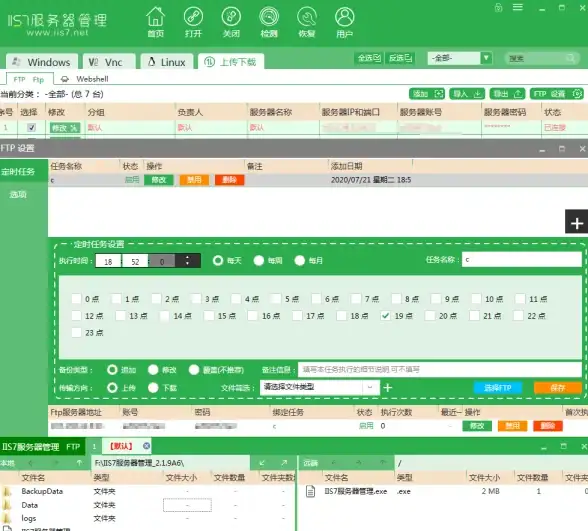The image size is (588, 531).
Task: Click 修改 for task c
Action: 159,180
